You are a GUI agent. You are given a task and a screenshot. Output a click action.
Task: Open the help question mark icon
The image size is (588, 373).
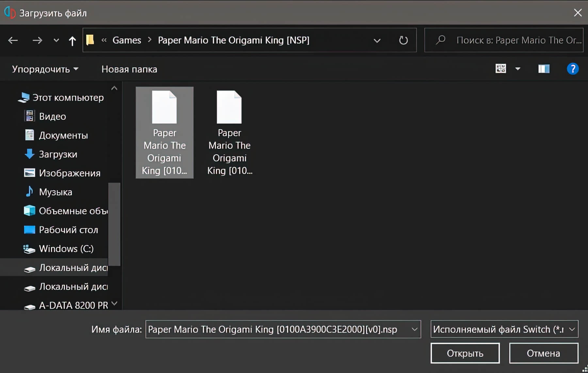pos(572,69)
